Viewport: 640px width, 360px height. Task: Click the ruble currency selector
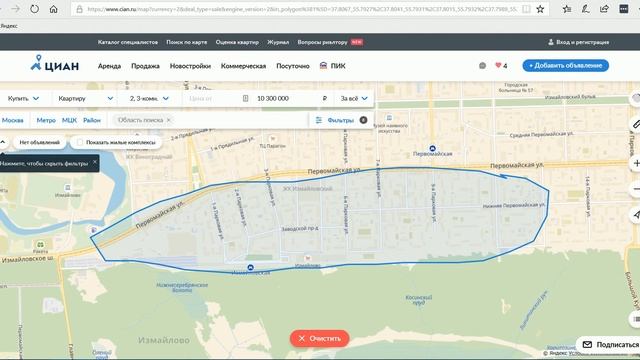coord(325,98)
